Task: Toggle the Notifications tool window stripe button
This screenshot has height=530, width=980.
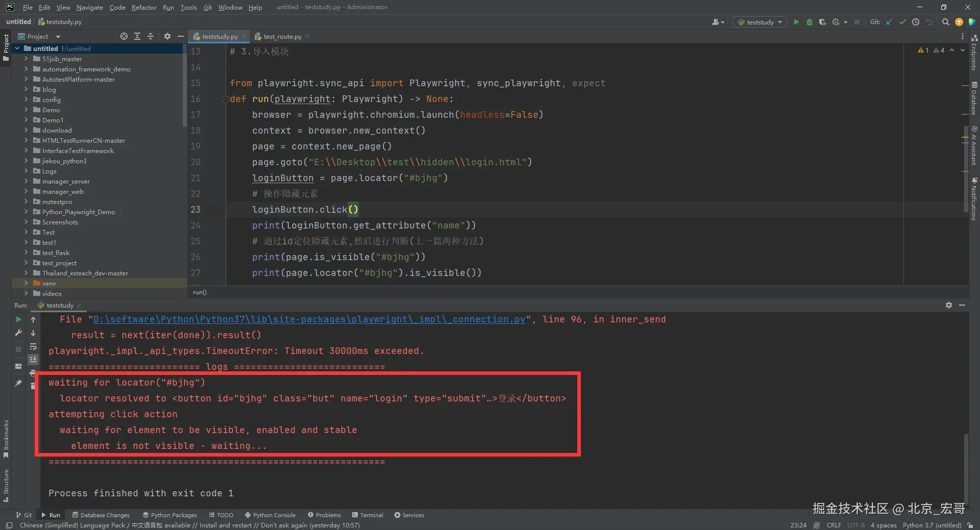Action: click(974, 199)
